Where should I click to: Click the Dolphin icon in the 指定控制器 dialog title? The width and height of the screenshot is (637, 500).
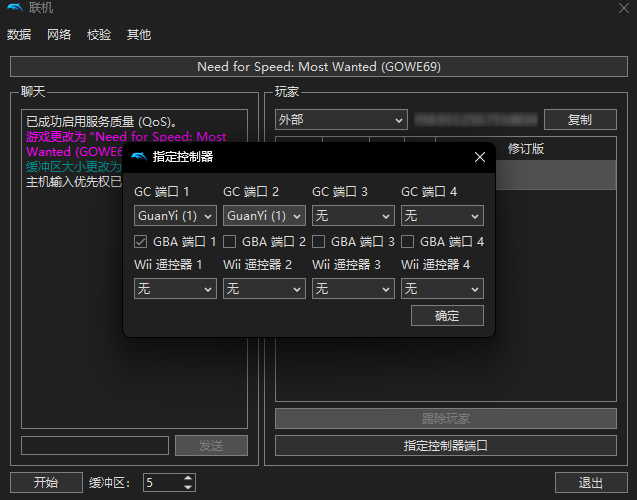point(139,156)
